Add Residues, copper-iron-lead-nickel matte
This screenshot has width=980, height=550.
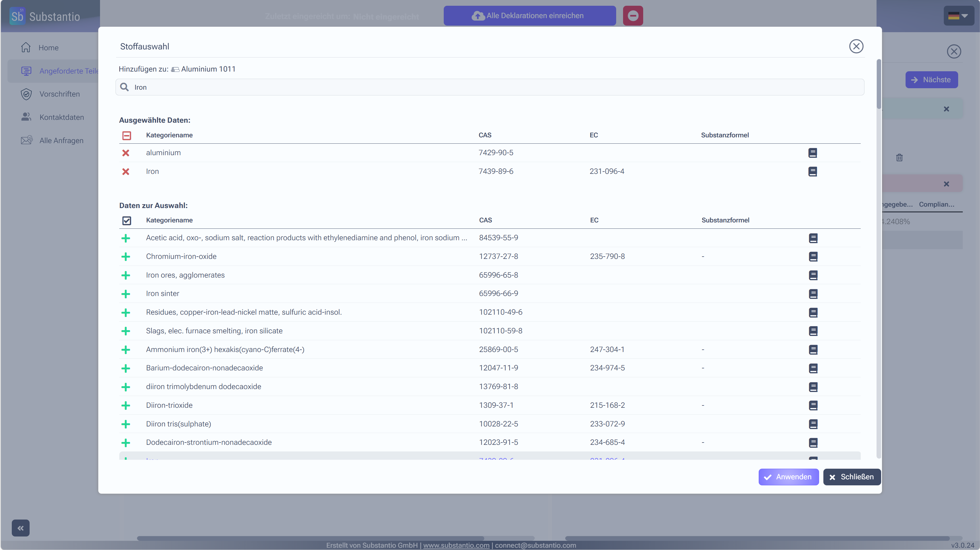click(x=126, y=313)
